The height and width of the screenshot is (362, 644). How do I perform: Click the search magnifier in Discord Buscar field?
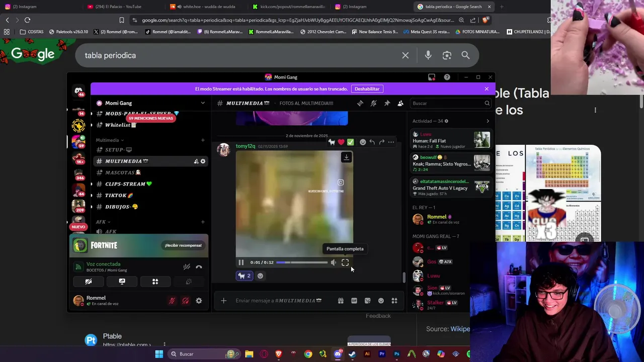487,103
